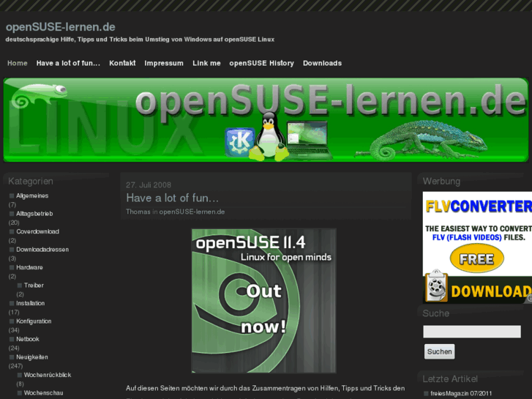Click the film reel clipboard icon in ad

point(436,286)
